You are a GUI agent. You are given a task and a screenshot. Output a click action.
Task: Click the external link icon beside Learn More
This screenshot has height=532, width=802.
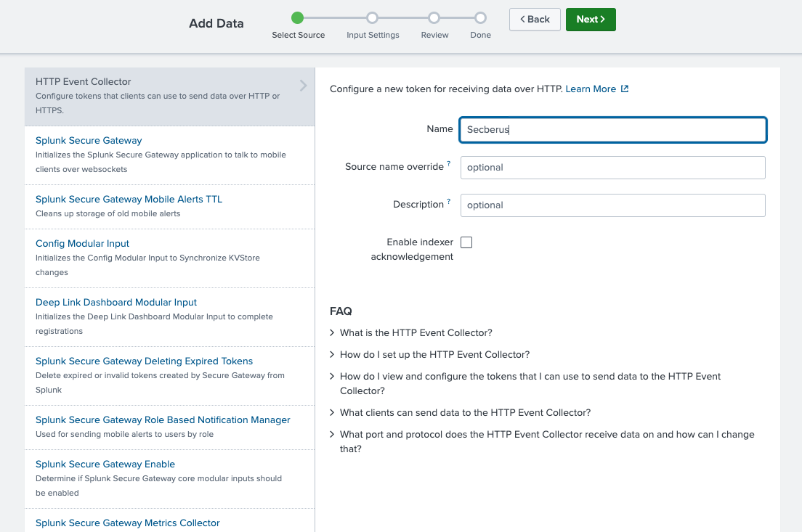625,89
